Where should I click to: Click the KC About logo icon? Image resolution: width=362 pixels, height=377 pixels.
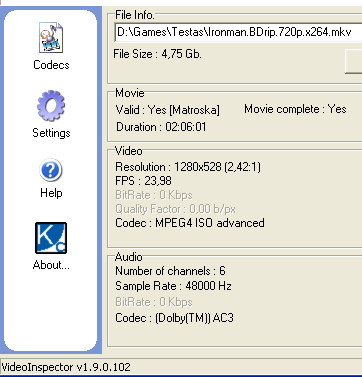(51, 238)
